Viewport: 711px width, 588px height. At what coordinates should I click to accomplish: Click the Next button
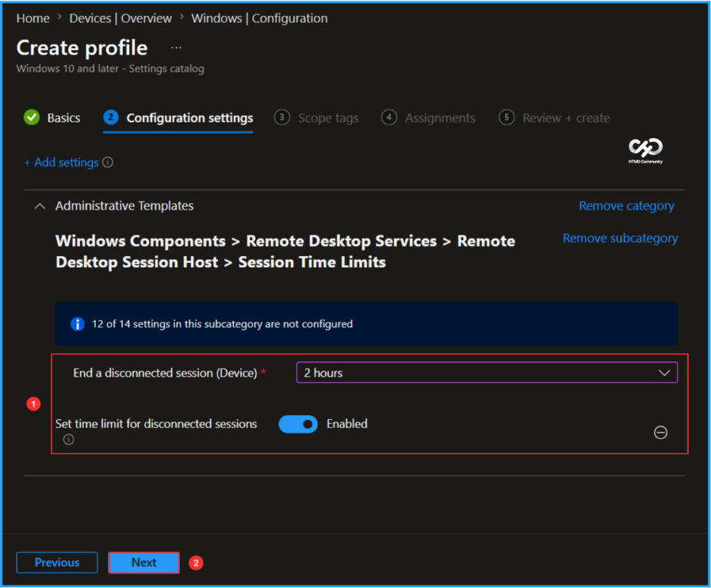click(144, 562)
